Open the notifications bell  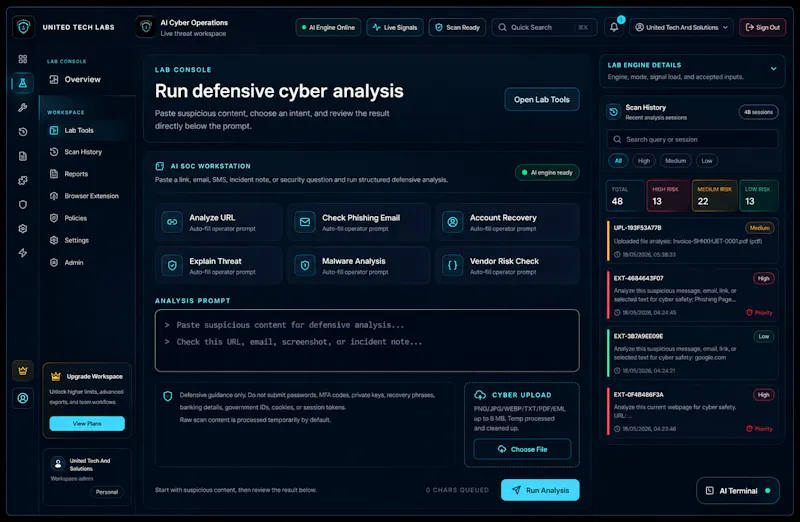tap(614, 27)
